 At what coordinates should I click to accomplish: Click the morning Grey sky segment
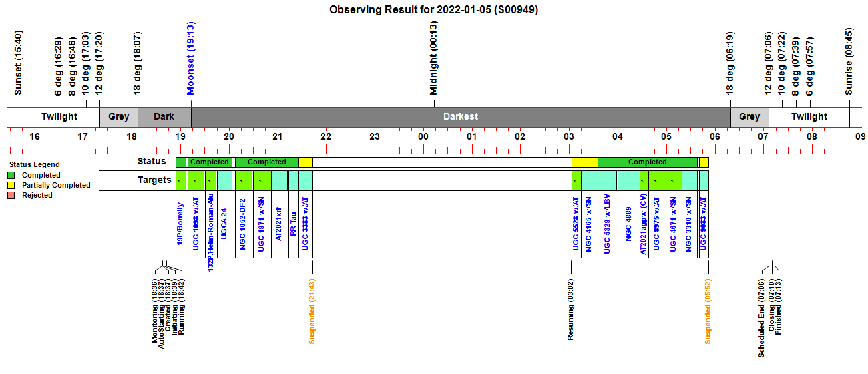pos(750,116)
